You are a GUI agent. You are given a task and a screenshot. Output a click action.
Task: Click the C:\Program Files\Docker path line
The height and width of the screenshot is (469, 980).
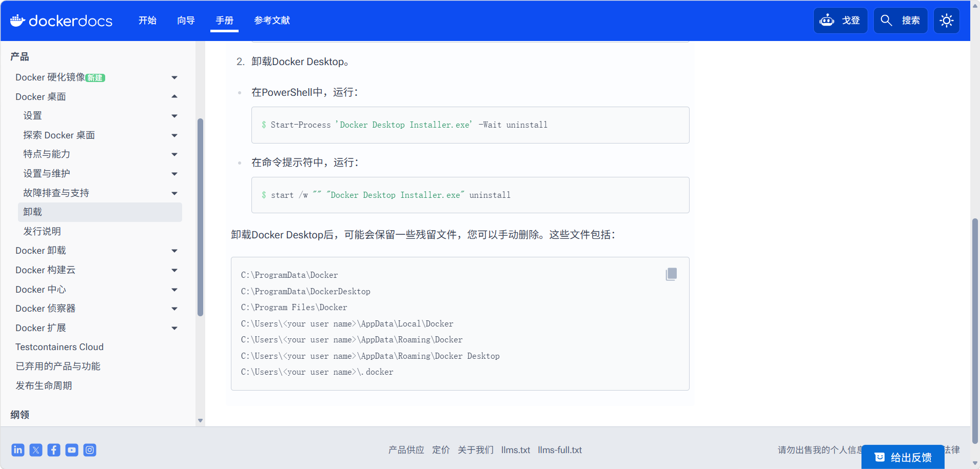tap(294, 308)
